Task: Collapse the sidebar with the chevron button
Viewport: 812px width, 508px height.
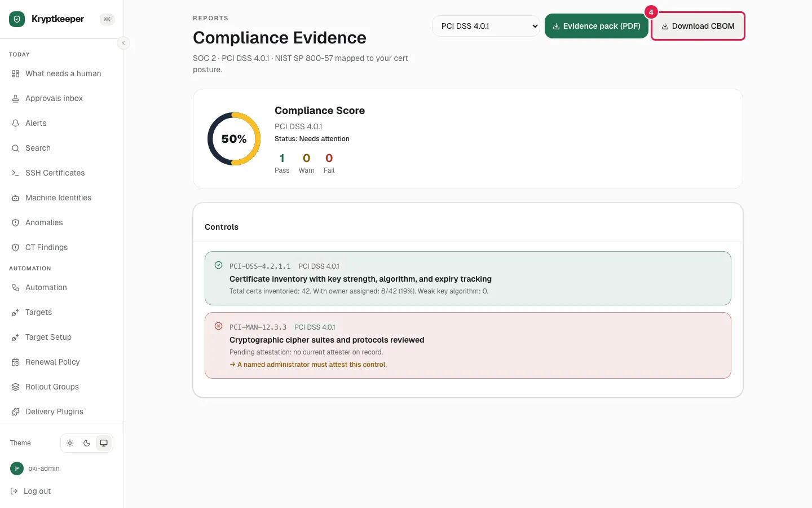Action: (x=123, y=43)
